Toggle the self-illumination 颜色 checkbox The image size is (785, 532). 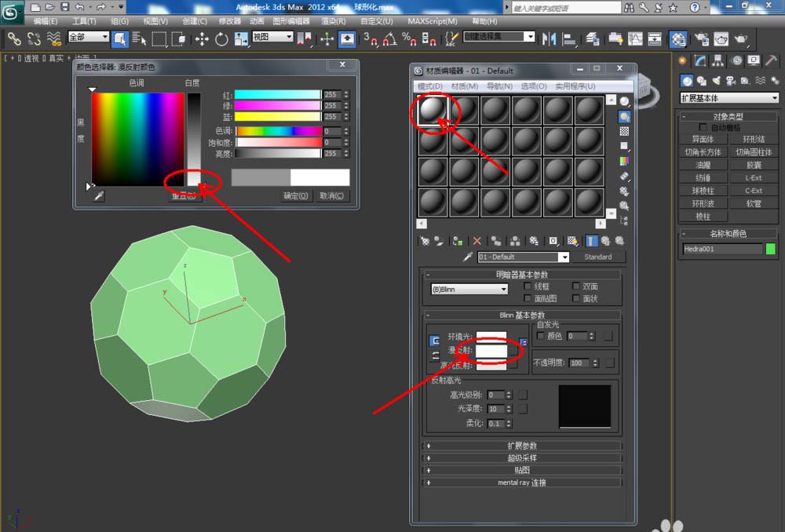540,336
